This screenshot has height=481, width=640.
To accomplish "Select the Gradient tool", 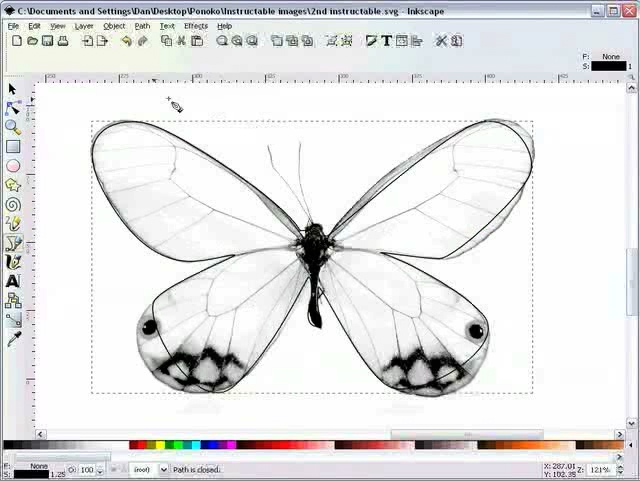I will coord(13,320).
